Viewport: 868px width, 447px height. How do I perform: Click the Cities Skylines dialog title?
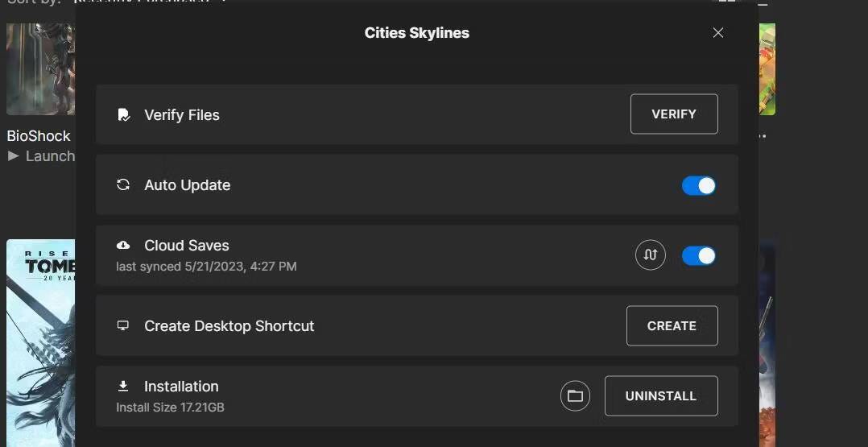416,33
